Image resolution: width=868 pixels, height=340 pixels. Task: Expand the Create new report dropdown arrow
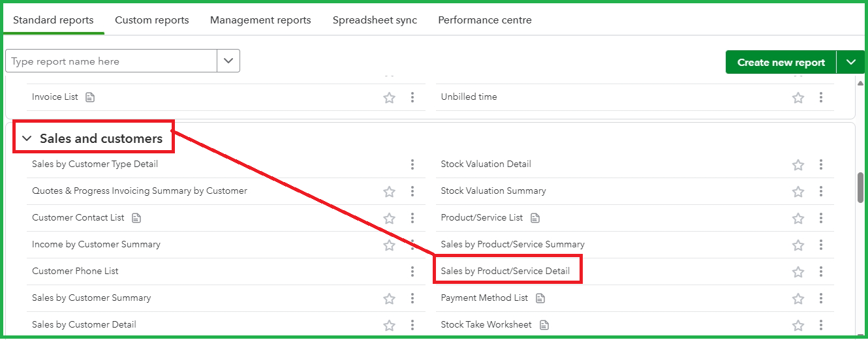[x=851, y=62]
